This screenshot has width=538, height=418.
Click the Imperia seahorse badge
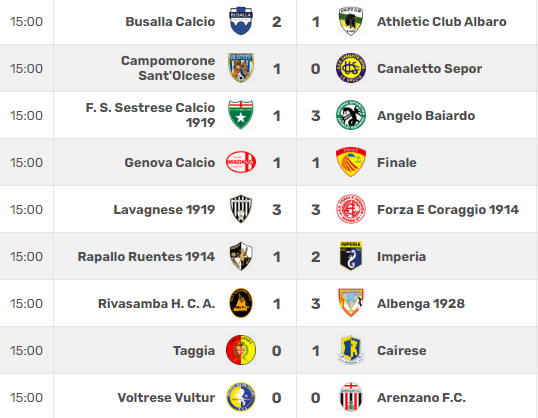351,256
